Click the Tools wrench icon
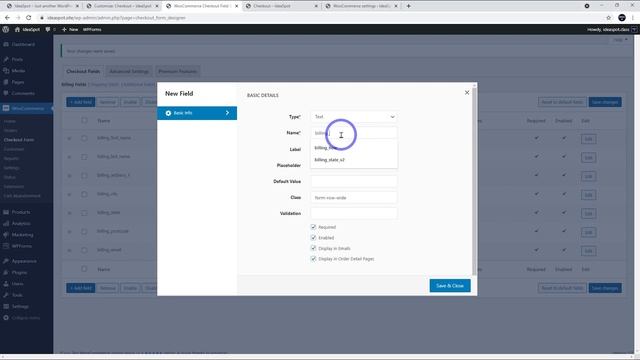Viewport: 640px width, 360px height. [6, 295]
